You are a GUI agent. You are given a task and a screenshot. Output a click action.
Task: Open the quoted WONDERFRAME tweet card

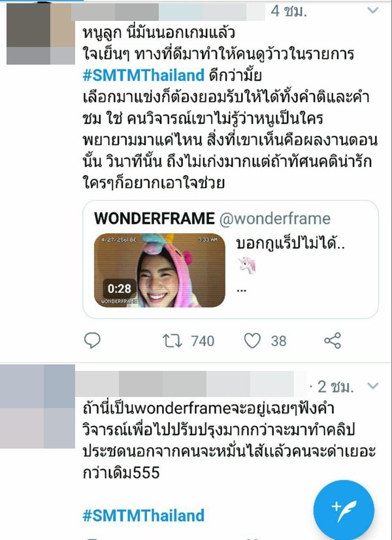(231, 259)
